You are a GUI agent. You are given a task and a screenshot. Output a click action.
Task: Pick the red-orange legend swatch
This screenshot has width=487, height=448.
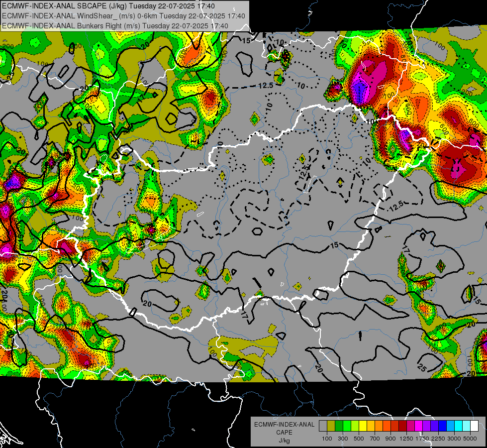coord(387,426)
